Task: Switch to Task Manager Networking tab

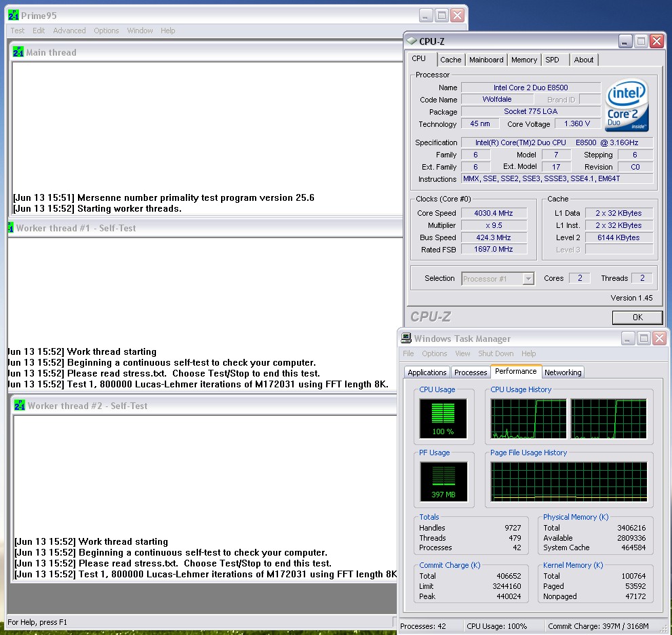Action: tap(563, 372)
